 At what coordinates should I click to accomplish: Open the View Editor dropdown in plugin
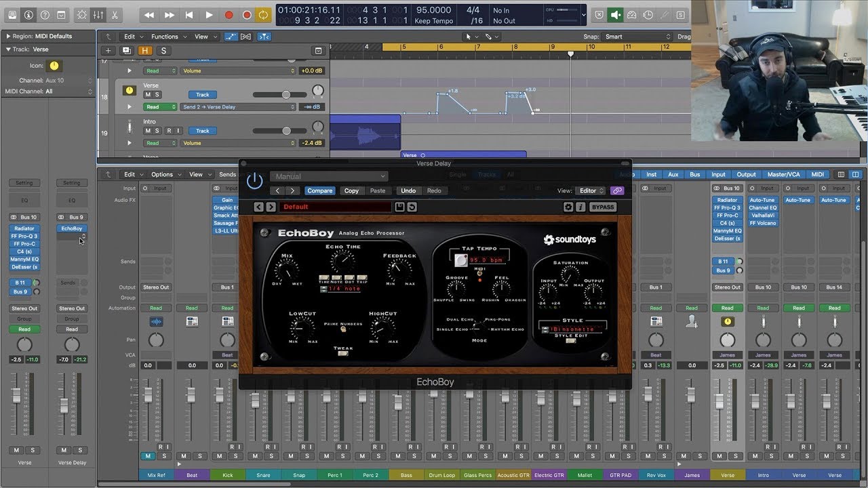pyautogui.click(x=591, y=191)
